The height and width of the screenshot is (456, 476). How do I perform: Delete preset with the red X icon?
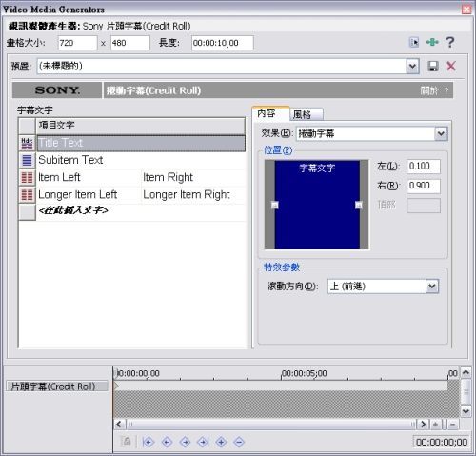[x=451, y=66]
